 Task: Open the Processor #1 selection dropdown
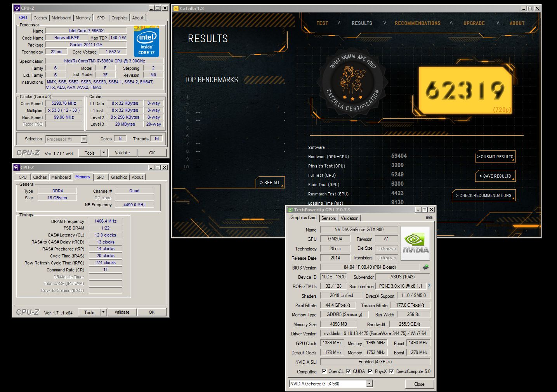click(x=84, y=139)
